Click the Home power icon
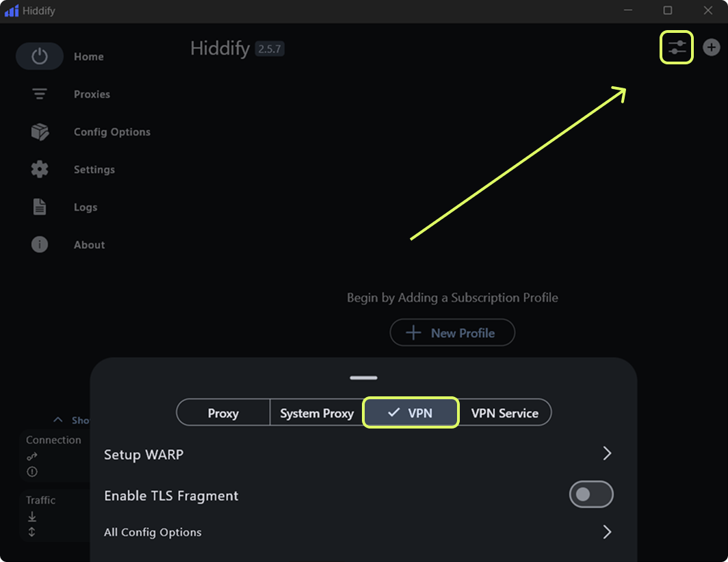 [x=40, y=56]
